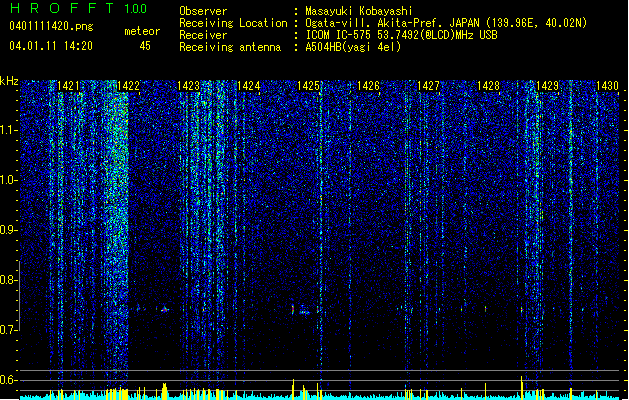Image resolution: width=629 pixels, height=400 pixels.
Task: Click the 1.0 kHz frequency tick label
Action: (x=8, y=181)
